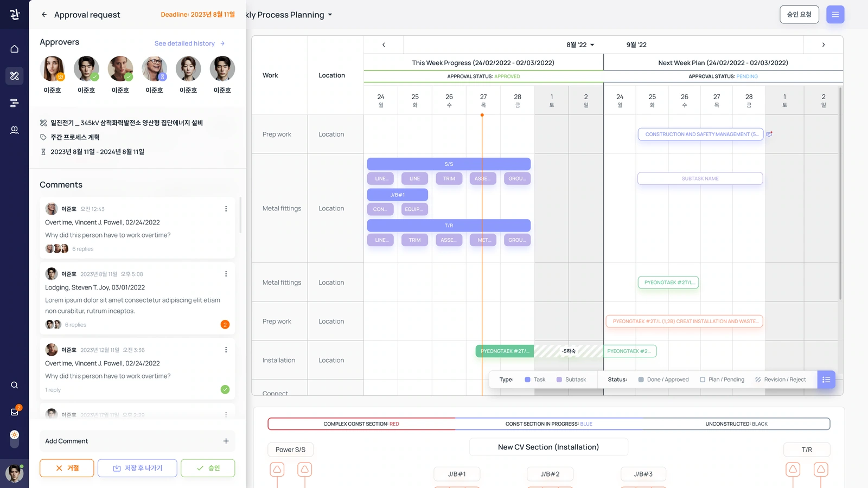Select the T/R diagram label
868x488 pixels.
pos(807,450)
